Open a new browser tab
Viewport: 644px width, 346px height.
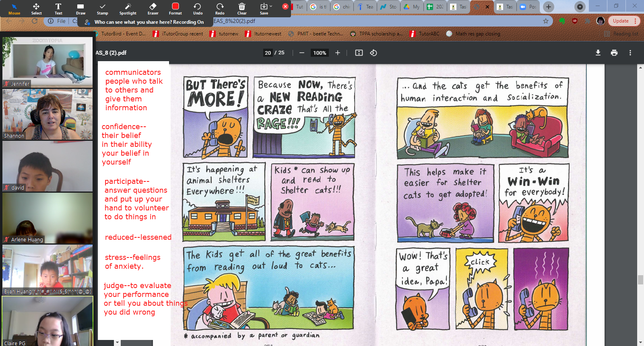(x=549, y=7)
